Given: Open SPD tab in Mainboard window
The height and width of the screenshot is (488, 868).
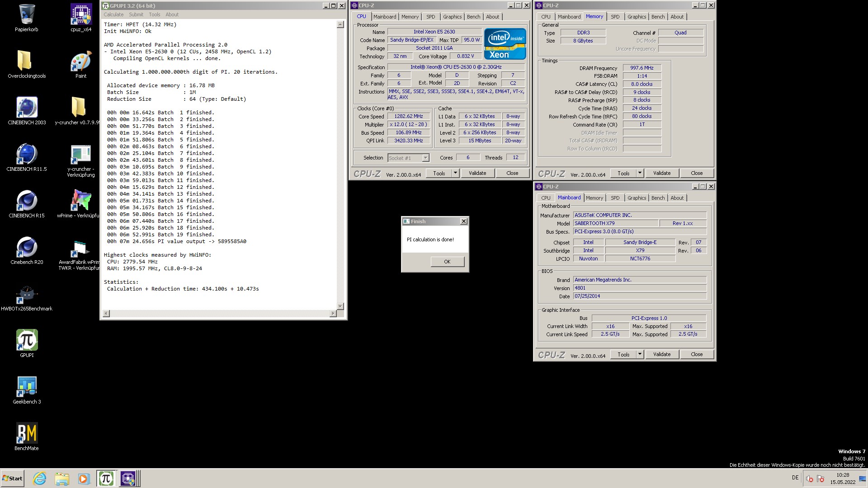Looking at the screenshot, I should 615,198.
